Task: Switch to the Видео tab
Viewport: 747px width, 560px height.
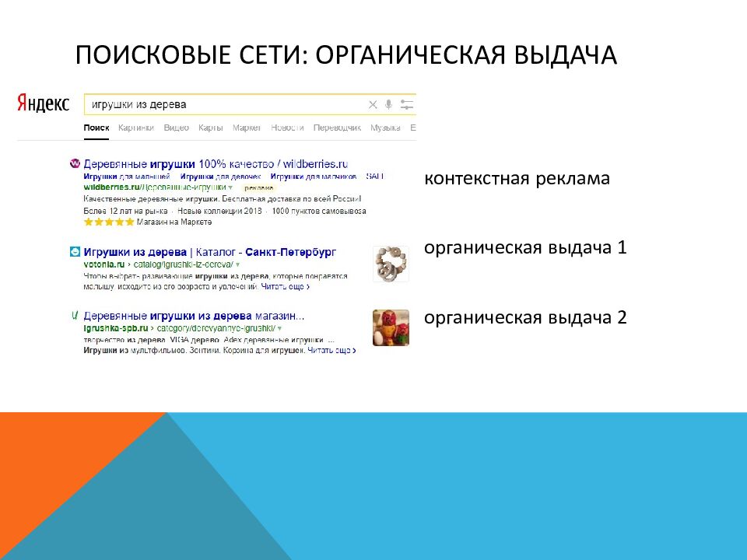Action: click(177, 128)
